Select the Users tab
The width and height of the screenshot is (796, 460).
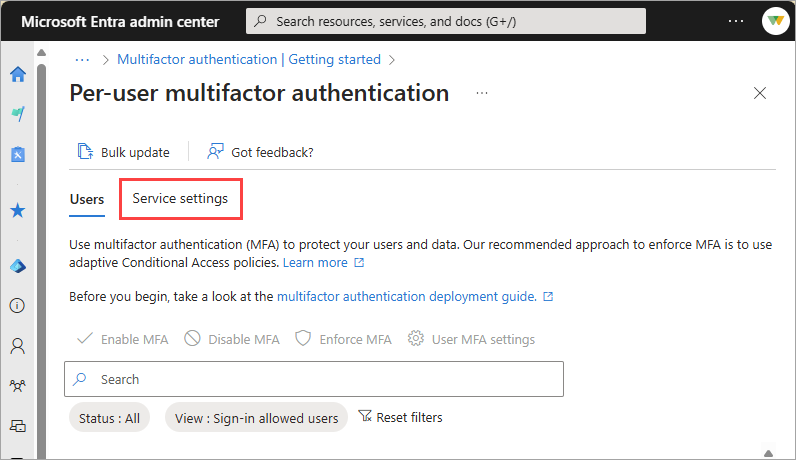(87, 199)
